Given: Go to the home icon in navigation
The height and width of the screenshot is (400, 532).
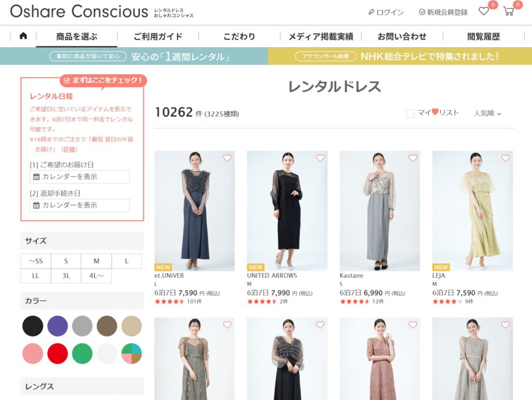Looking at the screenshot, I should click(23, 36).
